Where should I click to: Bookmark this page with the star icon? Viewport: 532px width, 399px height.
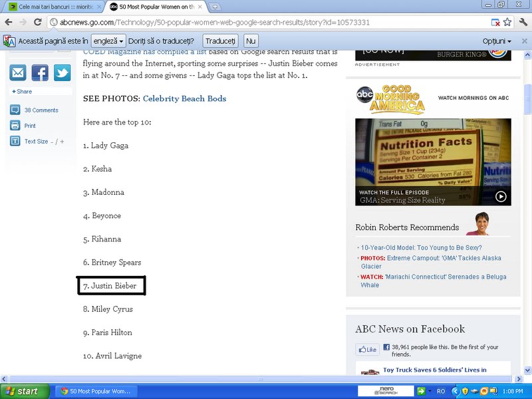click(507, 23)
